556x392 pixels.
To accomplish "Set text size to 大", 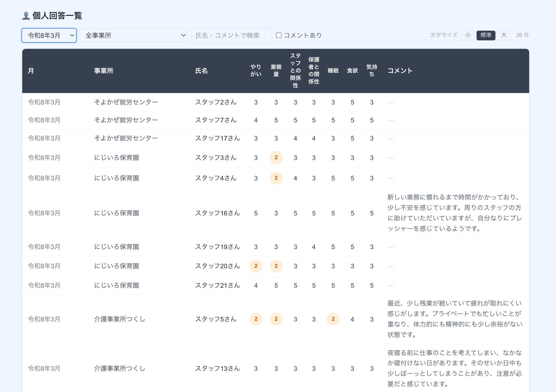I will click(504, 35).
